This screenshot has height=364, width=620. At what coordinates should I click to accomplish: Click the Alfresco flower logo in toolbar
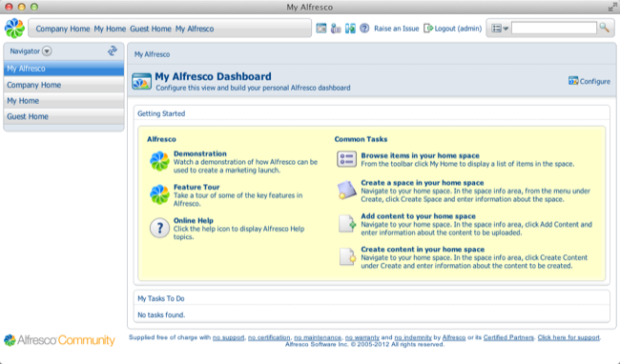(x=14, y=29)
